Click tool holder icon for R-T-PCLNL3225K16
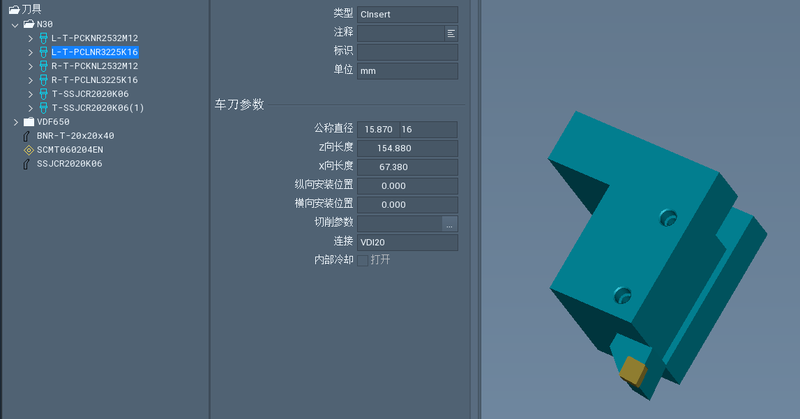 (43, 80)
